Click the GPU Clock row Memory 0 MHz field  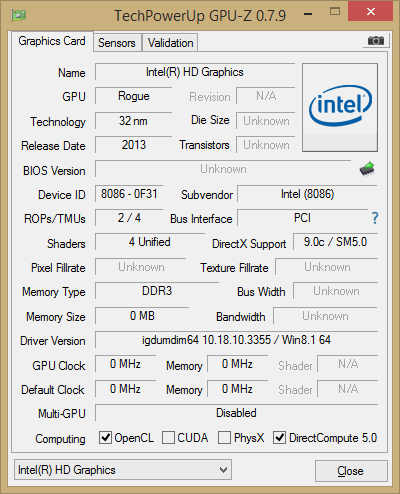click(x=237, y=364)
